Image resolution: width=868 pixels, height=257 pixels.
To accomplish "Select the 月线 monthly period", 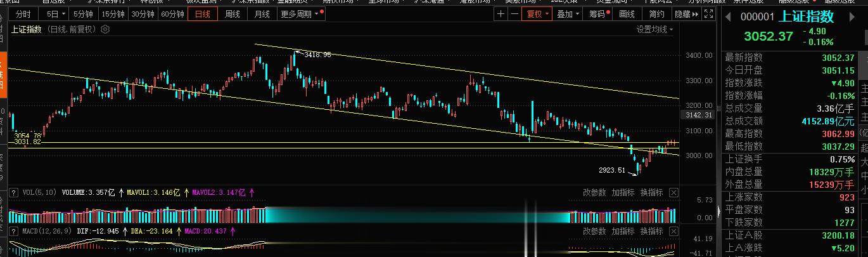I will 261,14.
